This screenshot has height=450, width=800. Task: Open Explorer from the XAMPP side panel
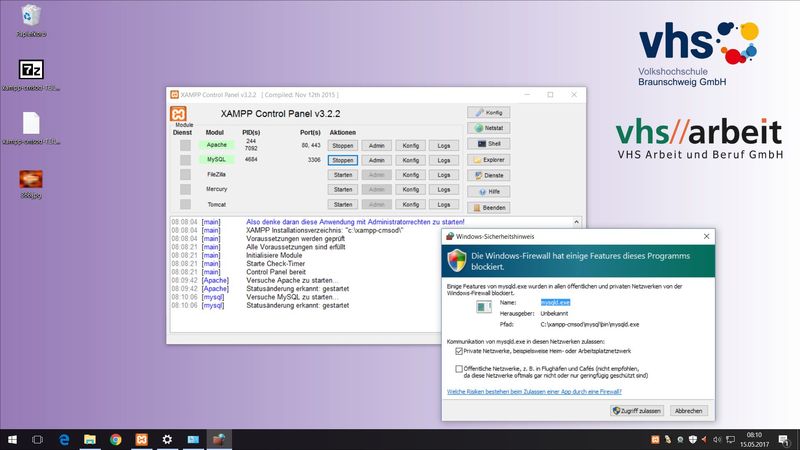pyautogui.click(x=489, y=159)
